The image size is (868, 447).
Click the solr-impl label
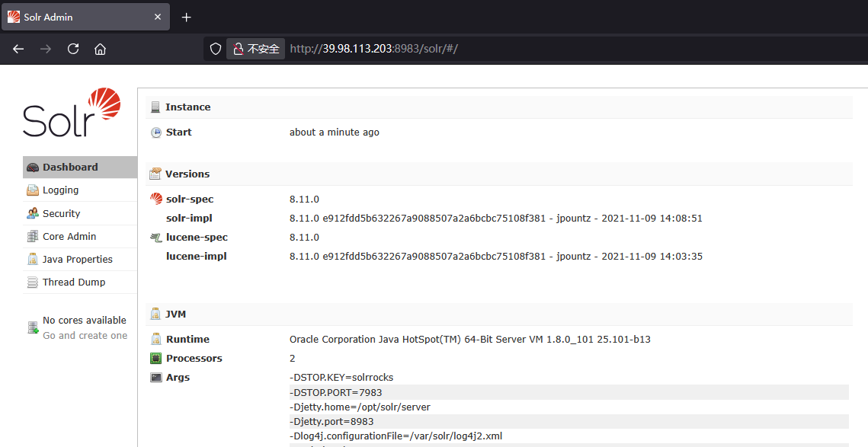point(189,218)
